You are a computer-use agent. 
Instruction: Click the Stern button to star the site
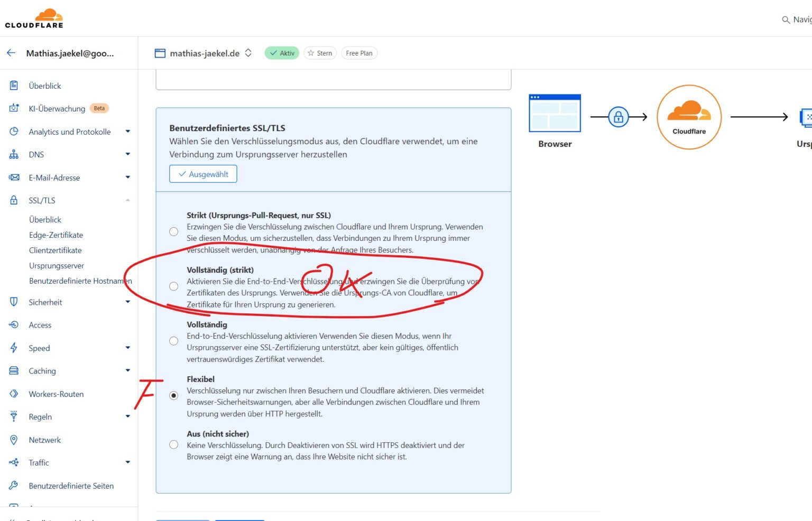(x=320, y=53)
